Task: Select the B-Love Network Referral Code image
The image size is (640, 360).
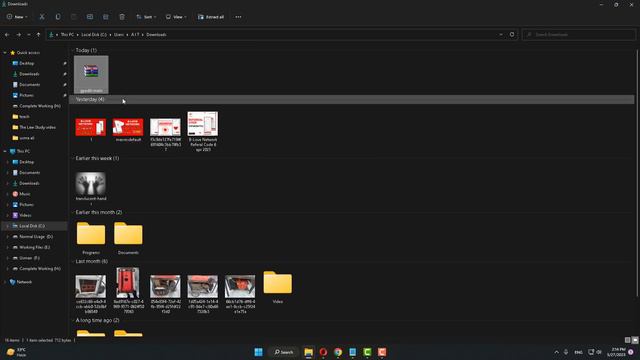Action: coord(203,131)
